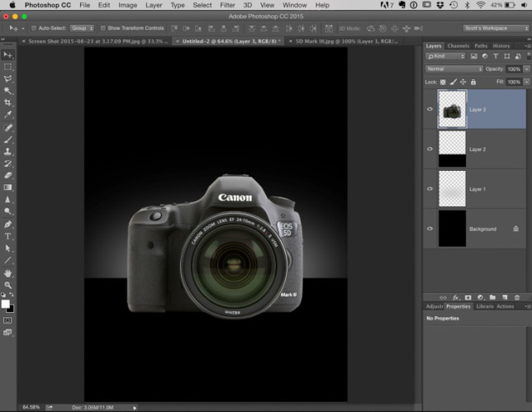
Task: Switch to the Actions panel tab
Action: tap(506, 306)
